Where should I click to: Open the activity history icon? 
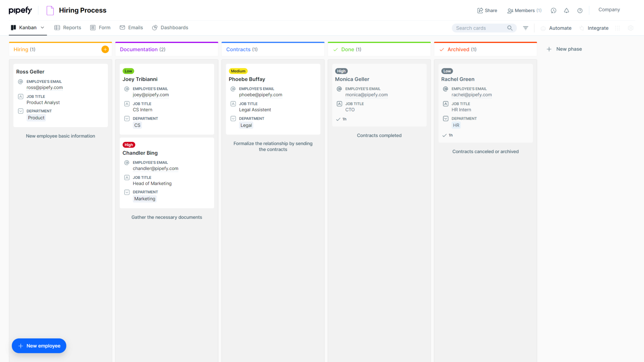click(553, 10)
